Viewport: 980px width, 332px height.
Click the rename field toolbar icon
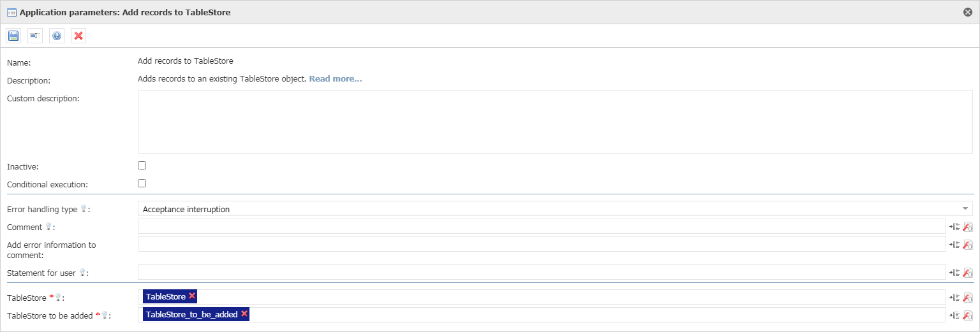tap(35, 36)
